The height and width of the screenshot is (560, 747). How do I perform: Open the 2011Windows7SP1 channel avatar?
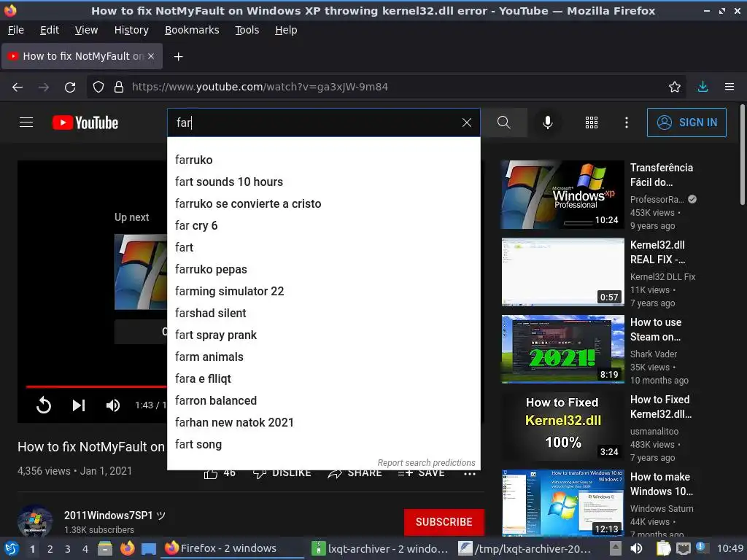[x=35, y=521]
